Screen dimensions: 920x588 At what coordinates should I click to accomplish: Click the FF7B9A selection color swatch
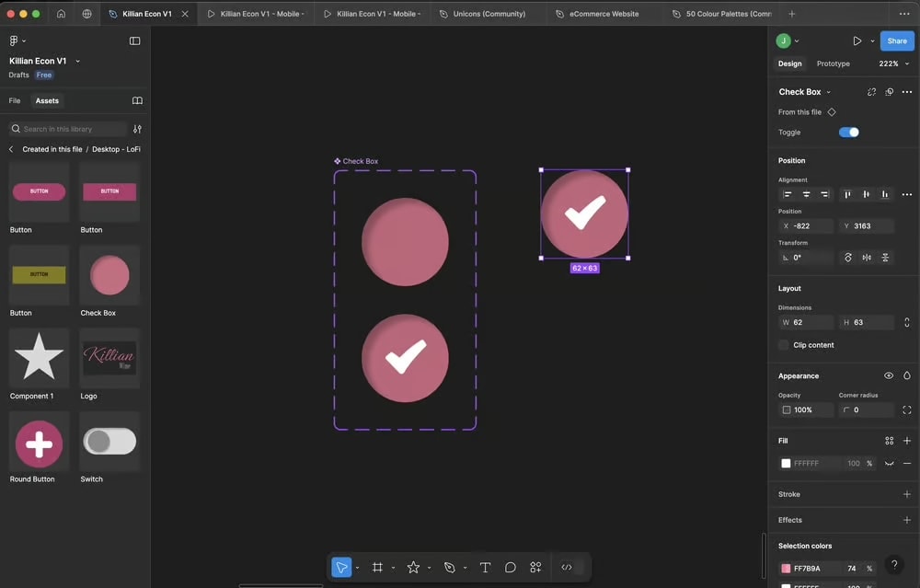coord(787,568)
